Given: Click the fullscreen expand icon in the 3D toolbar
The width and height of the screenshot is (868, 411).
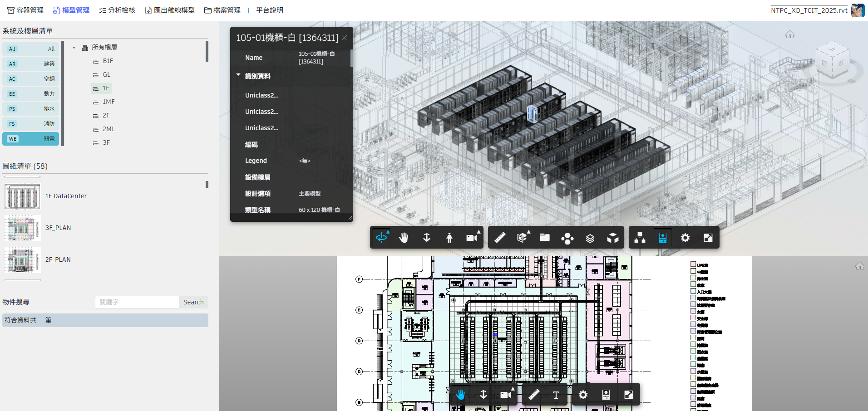Looking at the screenshot, I should [x=708, y=237].
